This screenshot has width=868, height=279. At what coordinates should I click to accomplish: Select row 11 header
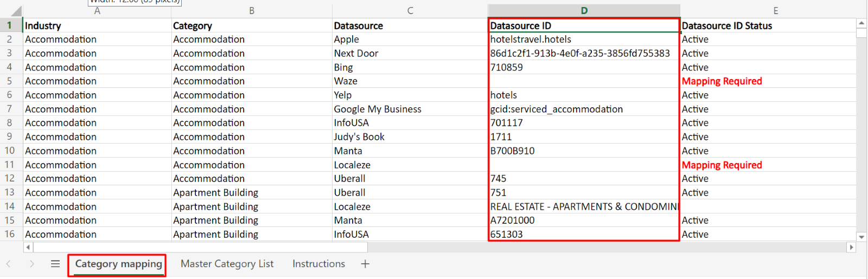point(10,165)
